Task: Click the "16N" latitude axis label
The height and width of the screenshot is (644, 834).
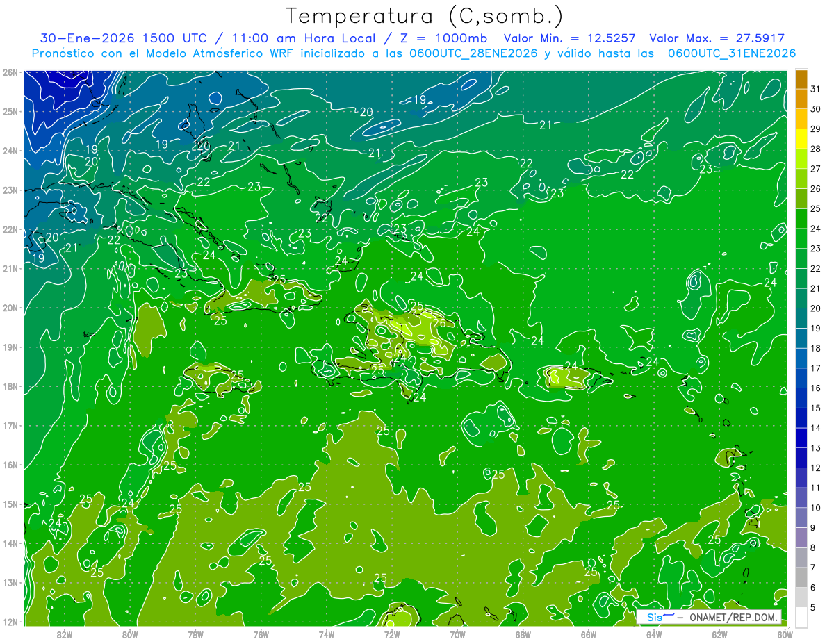Action: 10,465
